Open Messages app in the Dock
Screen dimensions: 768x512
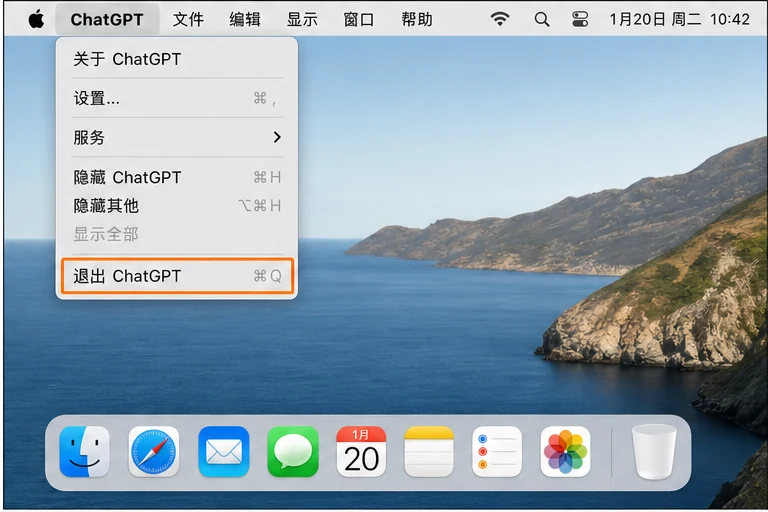(x=293, y=451)
